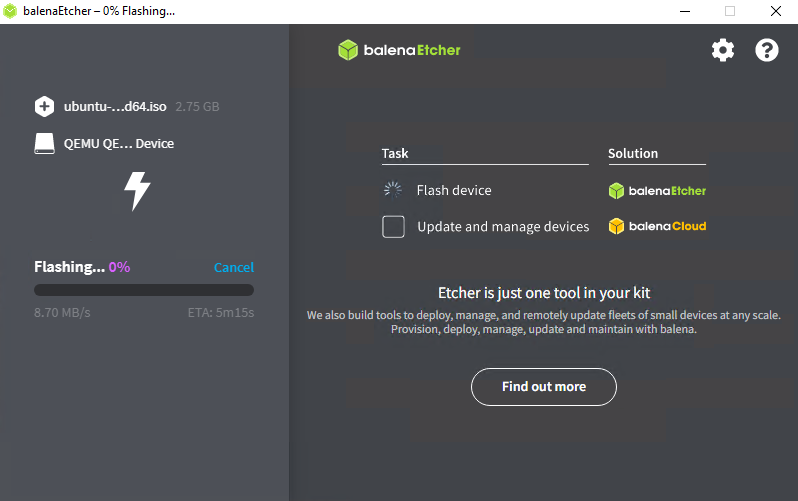Click the flashing progress bar
Viewport: 798px width, 501px height.
click(x=144, y=290)
